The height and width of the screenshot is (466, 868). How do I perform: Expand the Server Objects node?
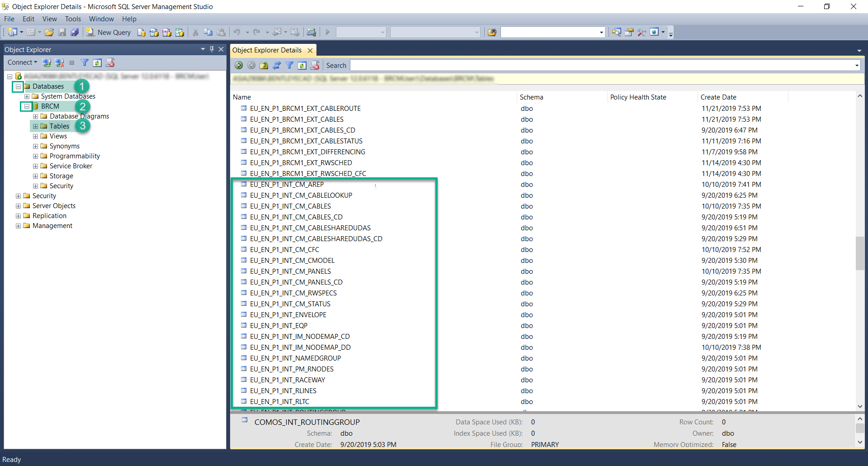click(x=18, y=206)
